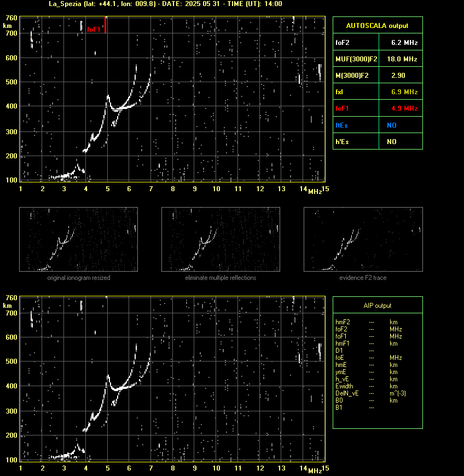
Task: Click the 7 MHz axis label on bottom ionogram
Action: tap(151, 468)
